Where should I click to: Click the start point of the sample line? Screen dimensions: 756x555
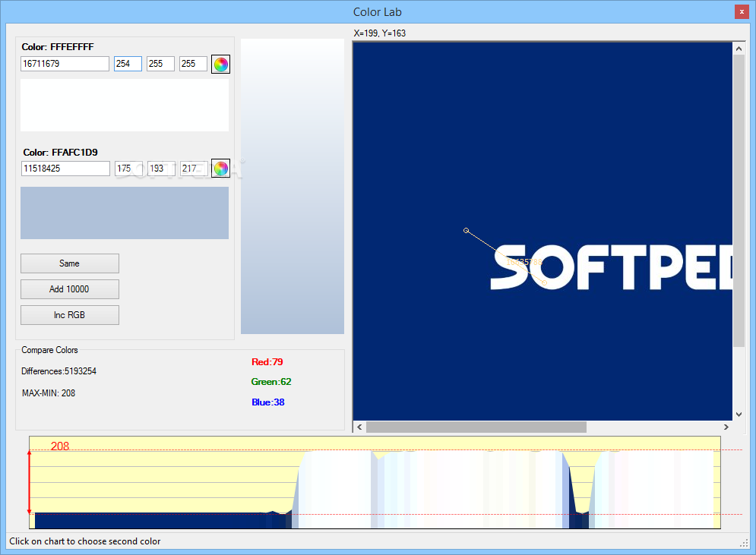click(467, 230)
